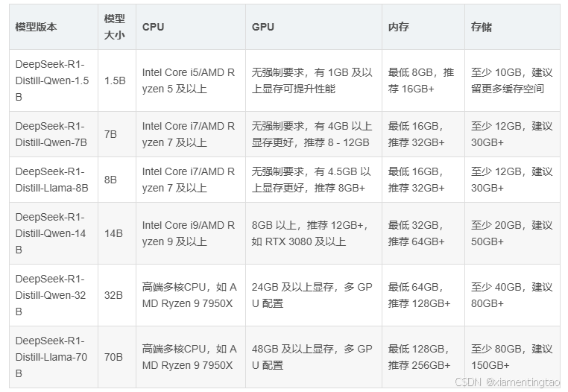Screen dimensions: 568x392
Task: Click the Intel Core i7 CPU cell in Llama-8B row
Action: click(x=191, y=180)
